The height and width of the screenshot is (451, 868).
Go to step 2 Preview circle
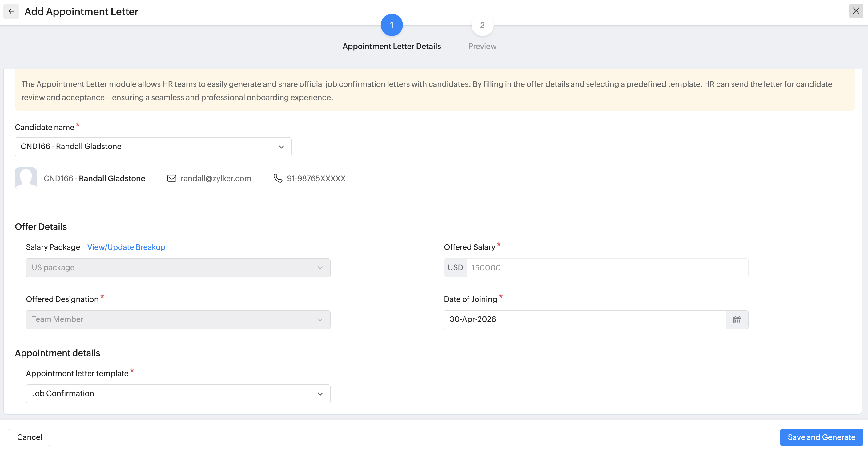coord(482,25)
